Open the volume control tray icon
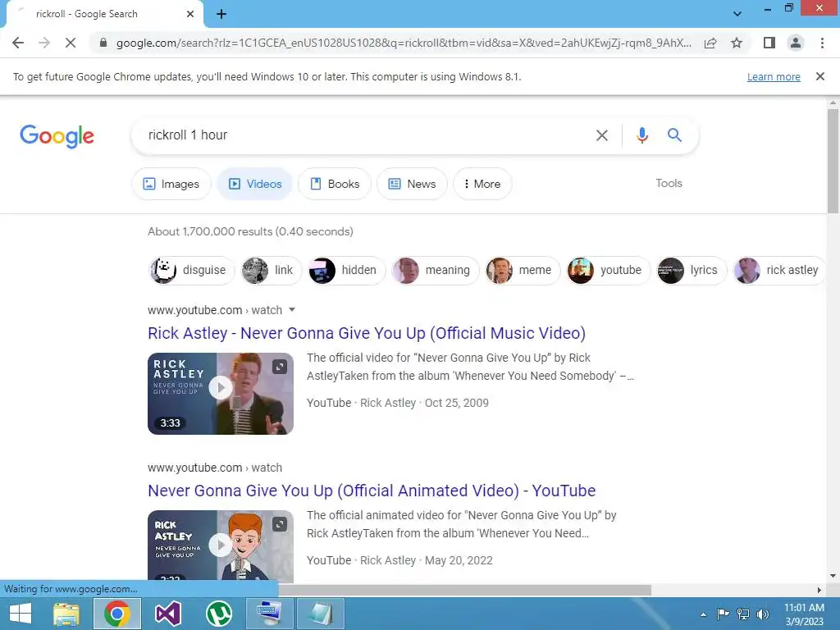 (x=763, y=614)
